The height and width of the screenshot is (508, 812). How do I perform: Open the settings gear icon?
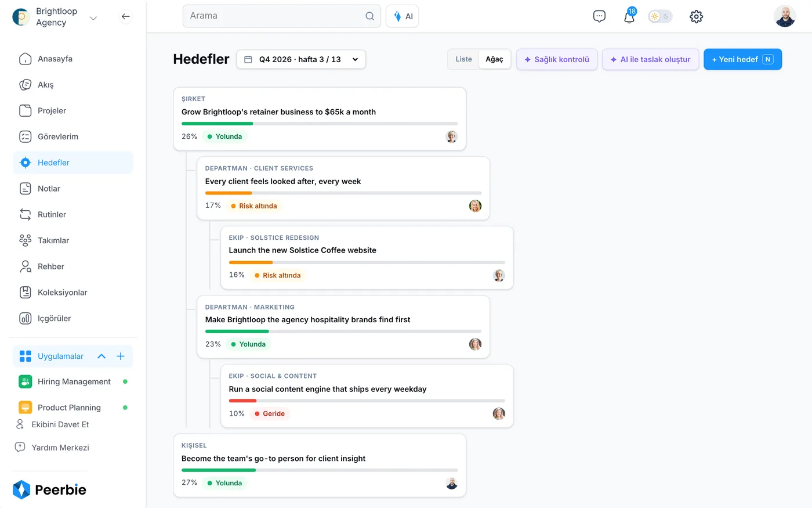pyautogui.click(x=696, y=16)
